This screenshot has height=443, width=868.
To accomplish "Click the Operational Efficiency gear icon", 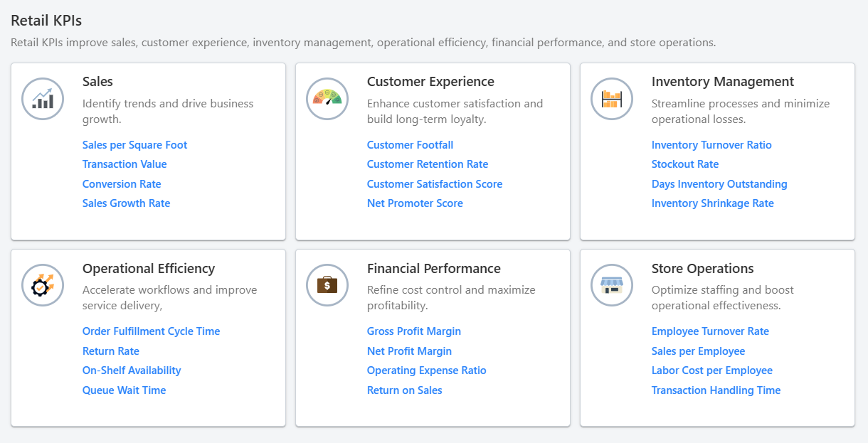I will pyautogui.click(x=43, y=285).
